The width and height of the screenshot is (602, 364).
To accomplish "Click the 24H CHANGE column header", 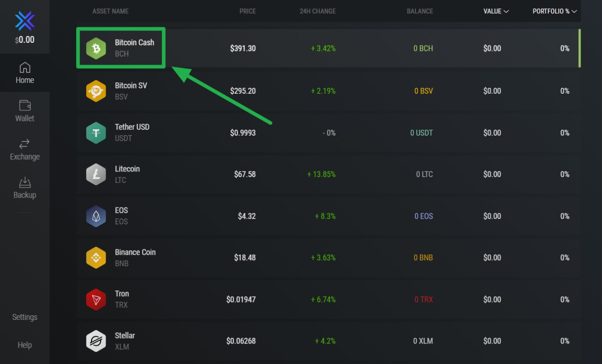I will coord(317,11).
